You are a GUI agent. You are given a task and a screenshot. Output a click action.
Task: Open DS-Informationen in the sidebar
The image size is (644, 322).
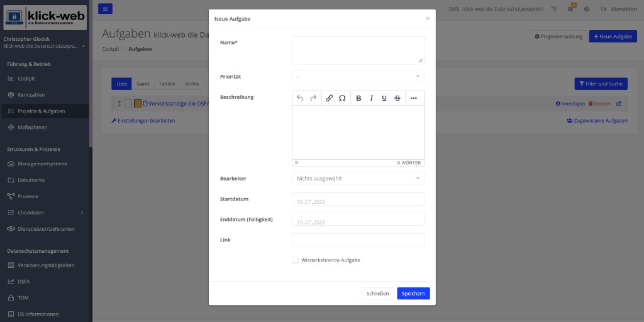[45, 314]
